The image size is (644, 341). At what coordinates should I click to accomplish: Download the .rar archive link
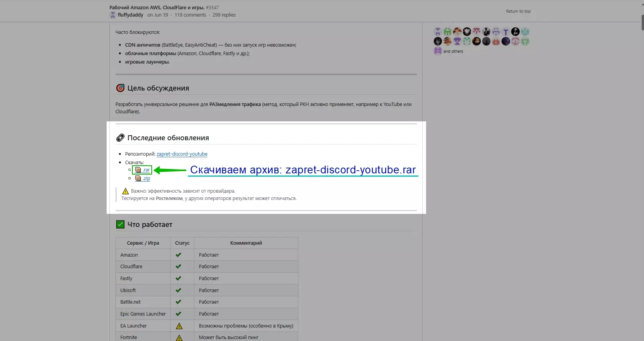(x=142, y=170)
